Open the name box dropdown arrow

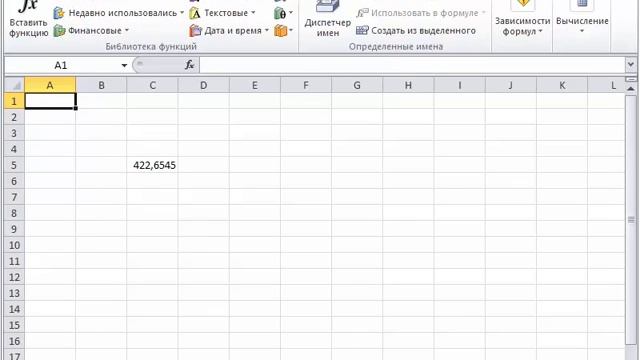(x=124, y=65)
